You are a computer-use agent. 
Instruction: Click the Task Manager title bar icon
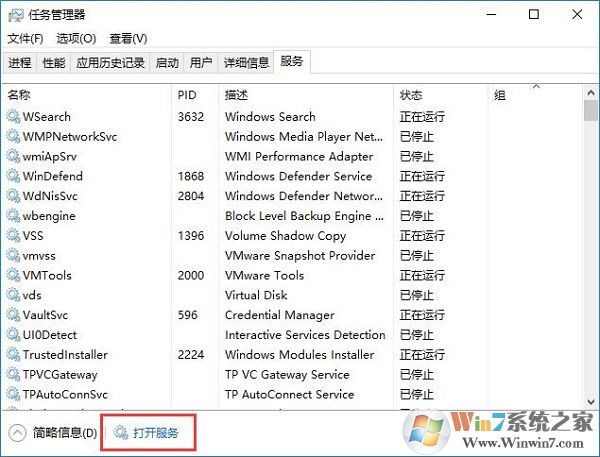click(15, 15)
